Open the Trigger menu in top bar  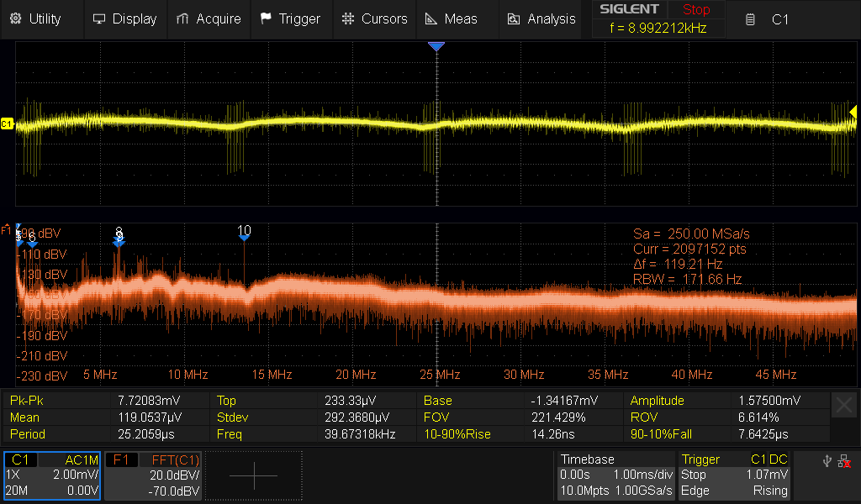(290, 18)
